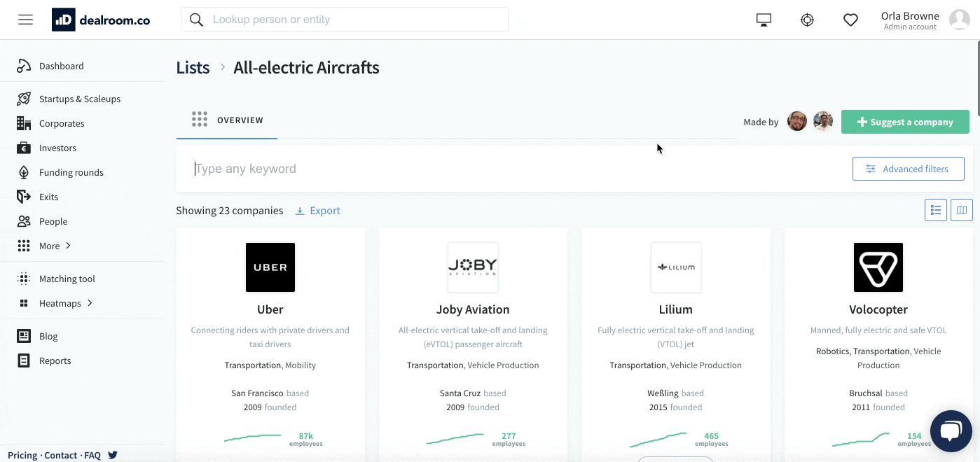Viewport: 980px width, 462px height.
Task: Click the Dashboard sidebar icon
Action: pyautogui.click(x=24, y=66)
